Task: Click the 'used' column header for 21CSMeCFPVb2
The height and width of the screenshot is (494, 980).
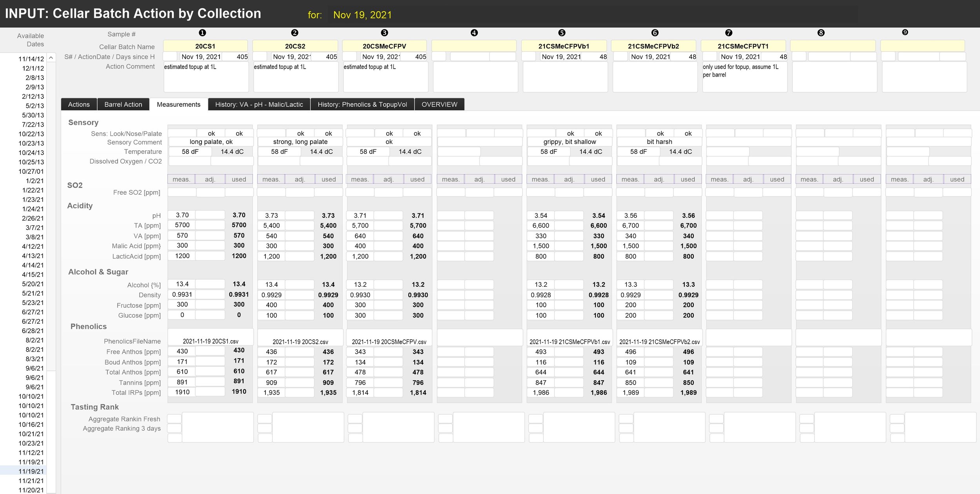Action: click(688, 179)
